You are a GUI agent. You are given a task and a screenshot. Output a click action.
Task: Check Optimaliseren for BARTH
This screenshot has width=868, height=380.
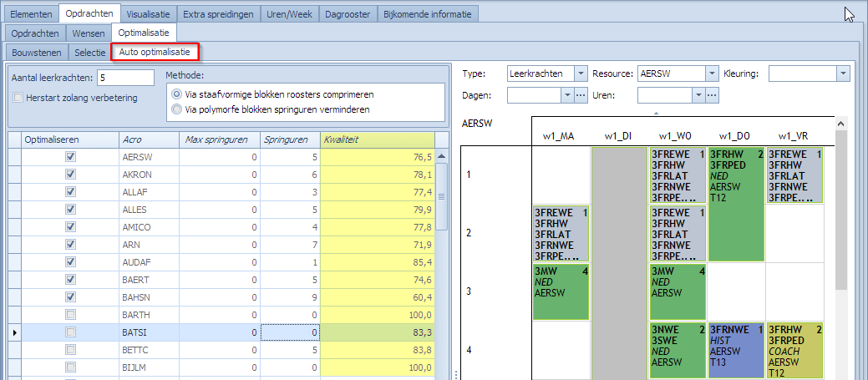[70, 315]
